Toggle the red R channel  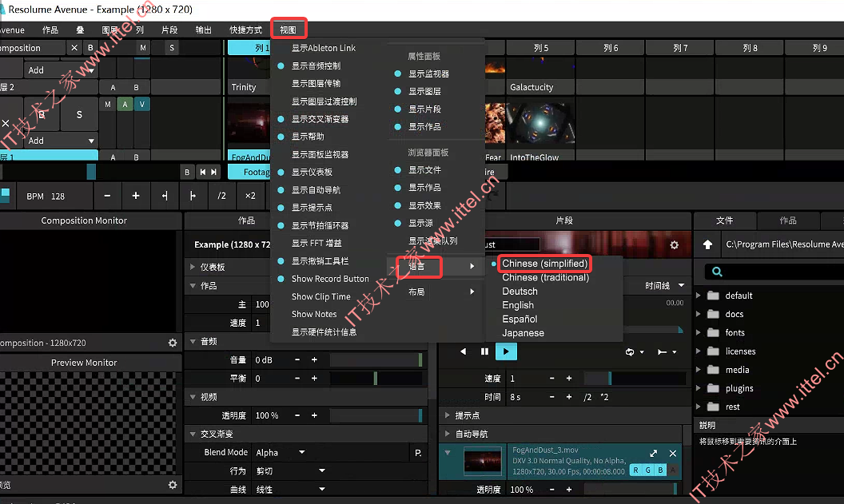[x=635, y=470]
